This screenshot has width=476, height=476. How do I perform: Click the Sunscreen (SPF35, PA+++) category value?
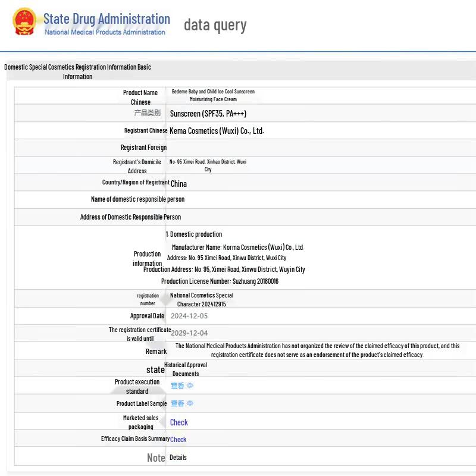click(208, 114)
